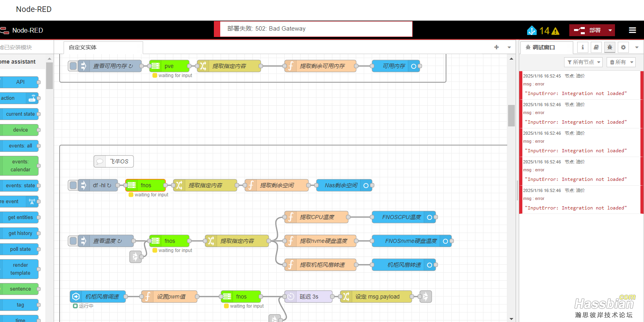This screenshot has width=644, height=322.
Task: Click the canvas scrollbar down arrow
Action: click(x=512, y=319)
